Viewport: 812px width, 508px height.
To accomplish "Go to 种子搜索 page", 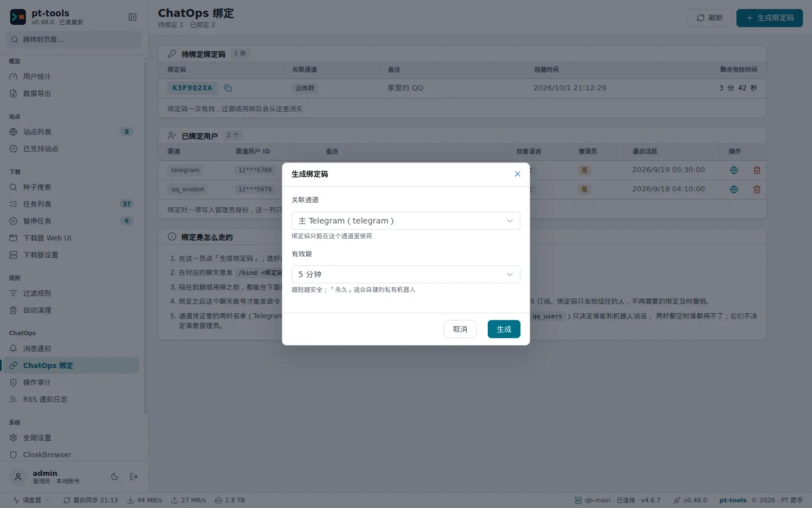I will coord(71,187).
